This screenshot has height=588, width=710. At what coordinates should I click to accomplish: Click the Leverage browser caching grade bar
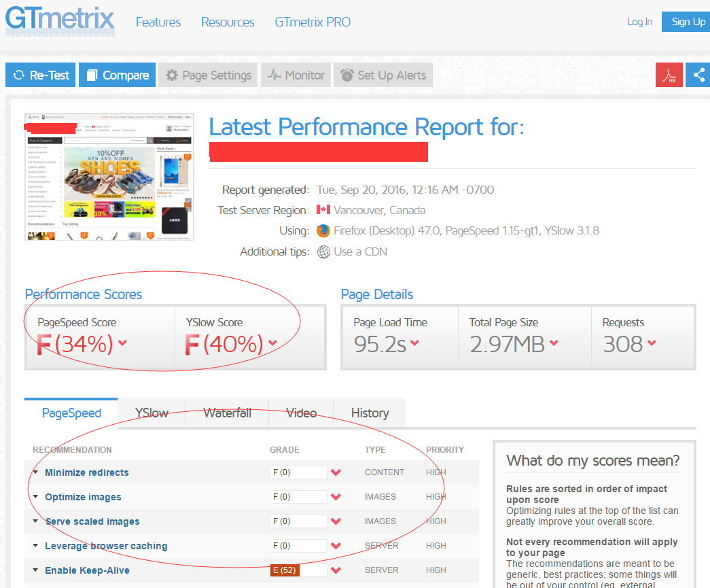pos(298,546)
